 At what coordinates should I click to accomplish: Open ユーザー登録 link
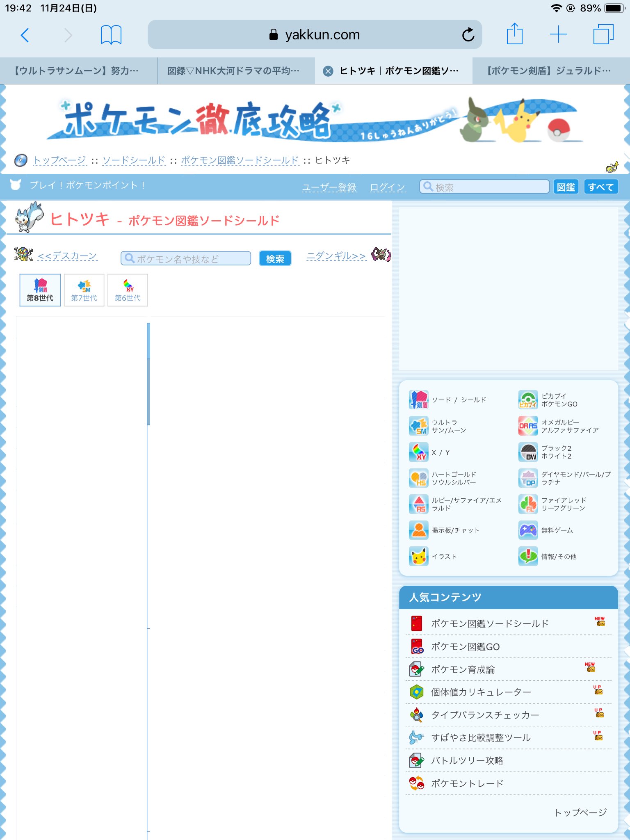pos(329,187)
